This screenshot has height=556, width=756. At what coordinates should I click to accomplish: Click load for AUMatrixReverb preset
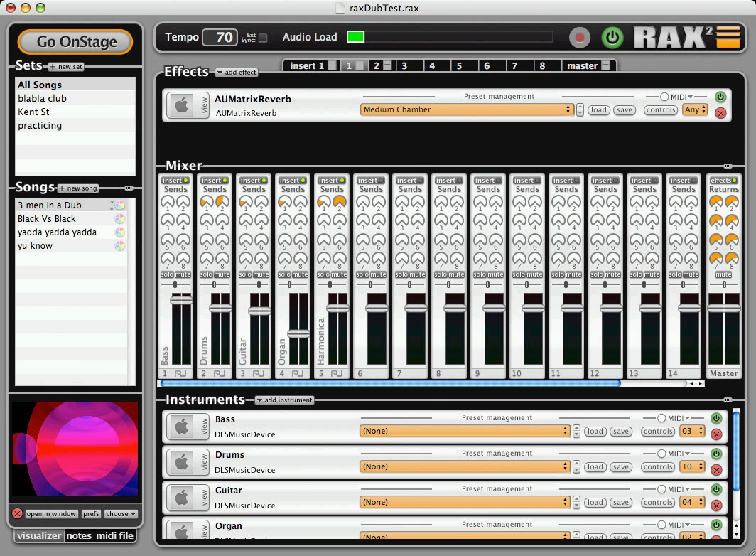pyautogui.click(x=598, y=110)
